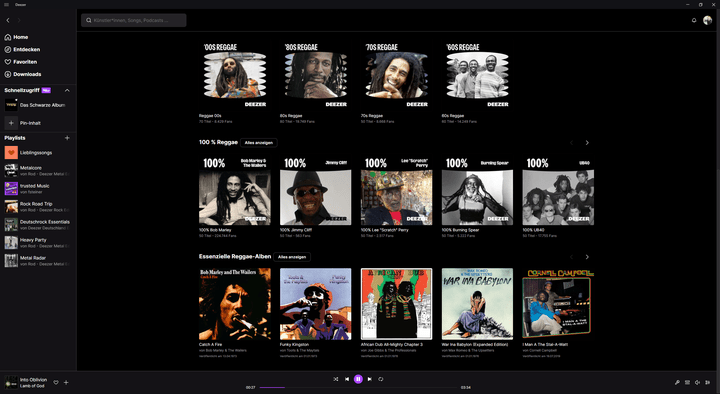The width and height of the screenshot is (720, 394).
Task: Open the audio settings equalizer icon
Action: [708, 383]
